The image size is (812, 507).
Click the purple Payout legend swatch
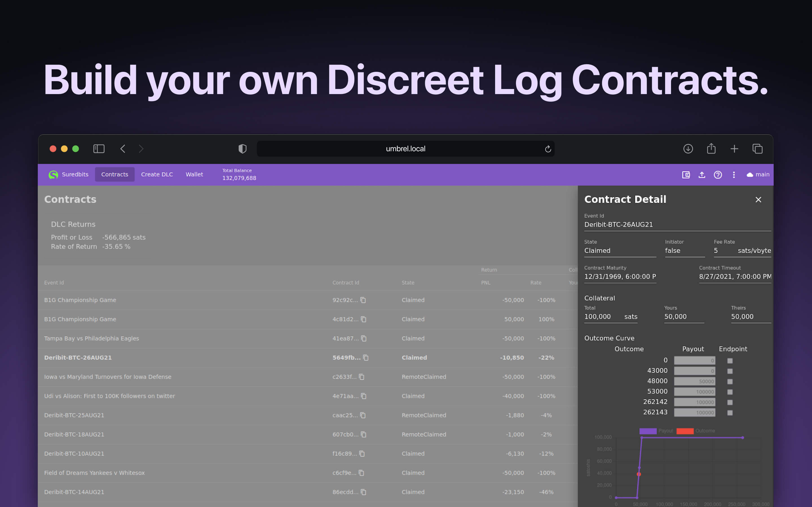pos(648,431)
